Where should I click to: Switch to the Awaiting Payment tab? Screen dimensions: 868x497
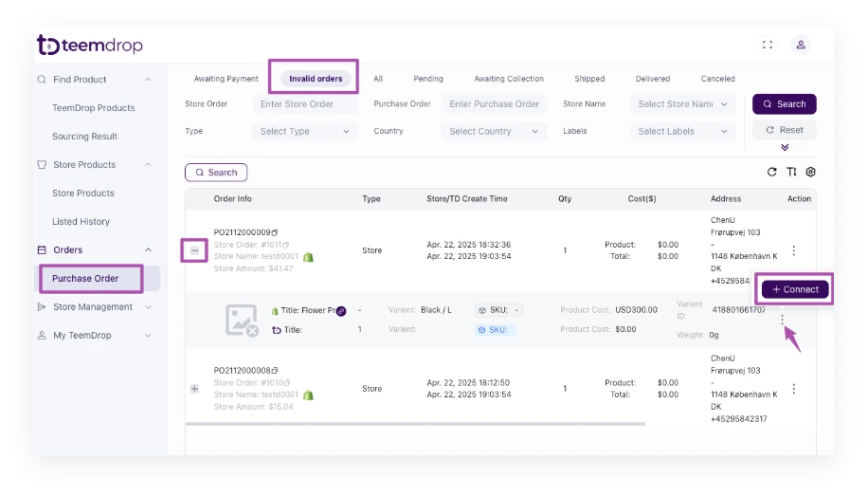click(x=226, y=79)
